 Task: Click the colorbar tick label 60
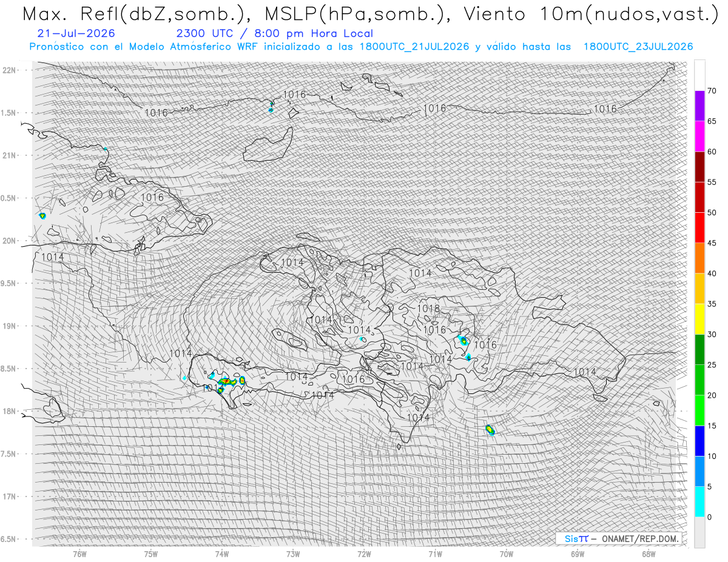tap(712, 152)
